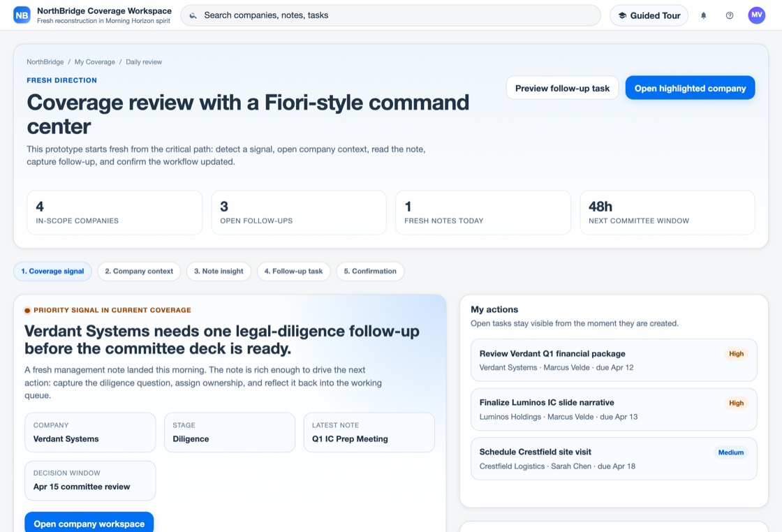Open Schedule Crestfield site visit task

tap(614, 459)
